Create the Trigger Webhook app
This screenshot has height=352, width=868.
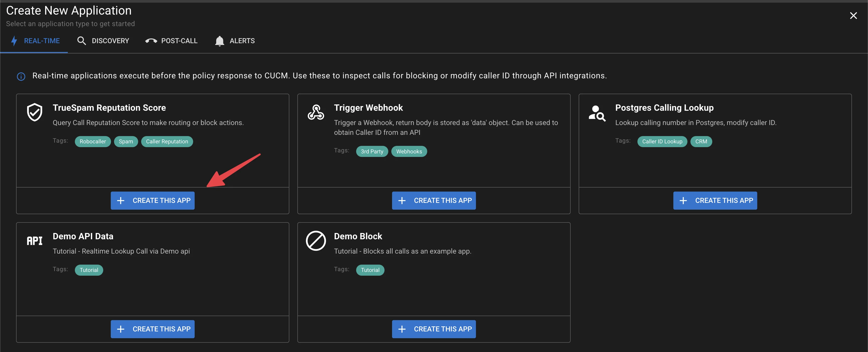click(x=434, y=200)
